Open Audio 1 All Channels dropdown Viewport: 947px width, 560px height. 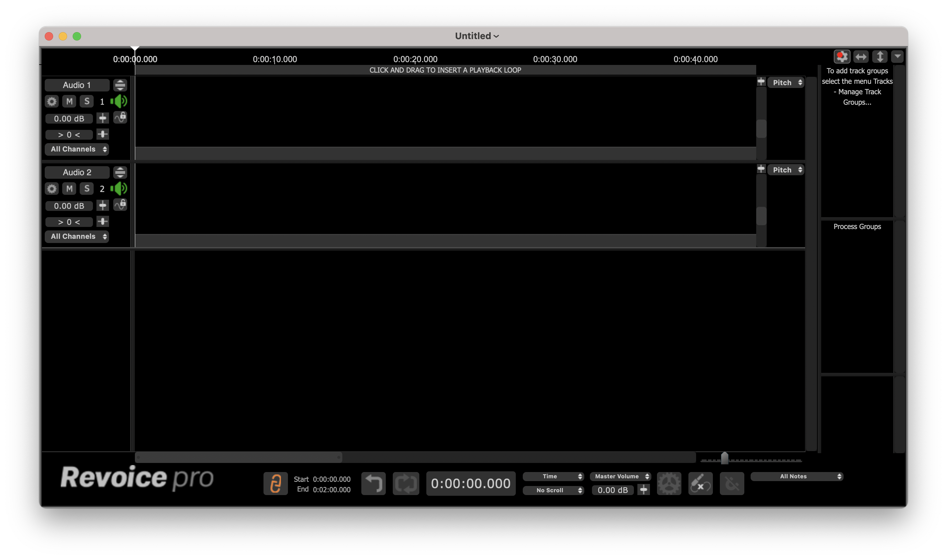[x=77, y=149]
